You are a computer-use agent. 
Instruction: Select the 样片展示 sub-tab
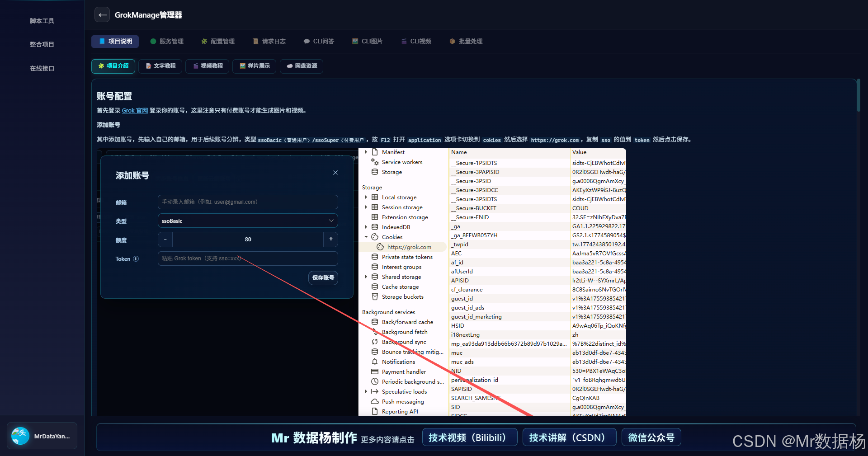pyautogui.click(x=255, y=66)
